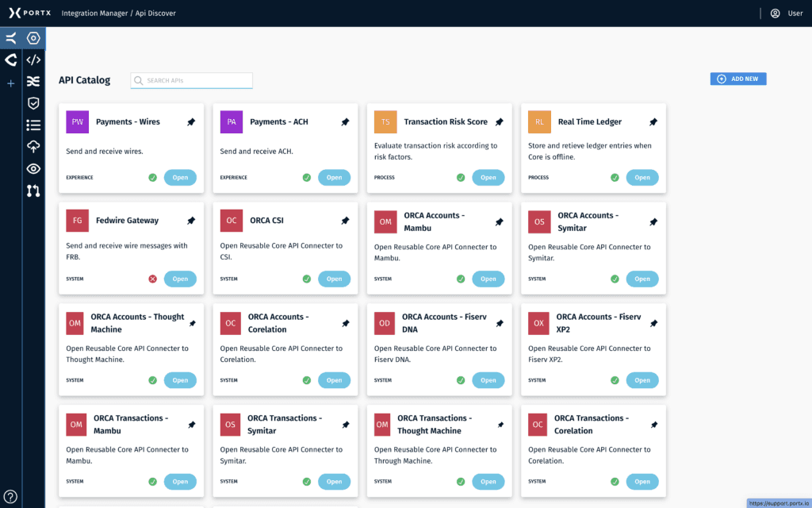This screenshot has width=812, height=508.
Task: Open the help question mark icon
Action: pos(10,497)
